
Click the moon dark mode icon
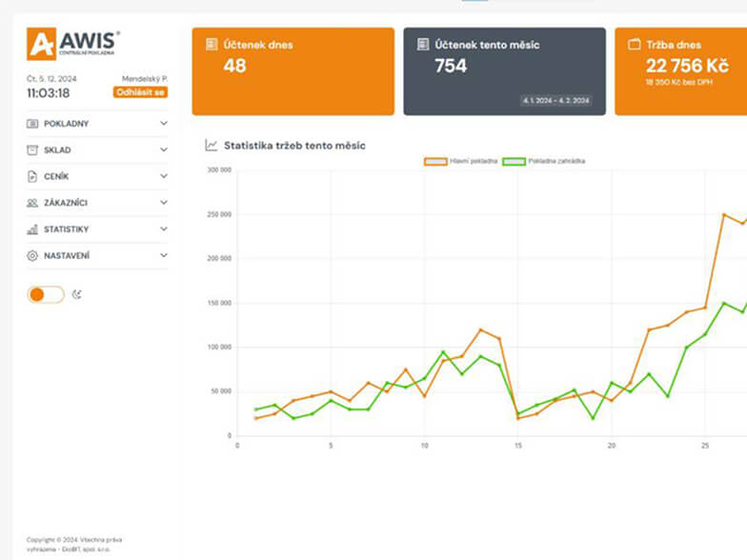[x=77, y=294]
